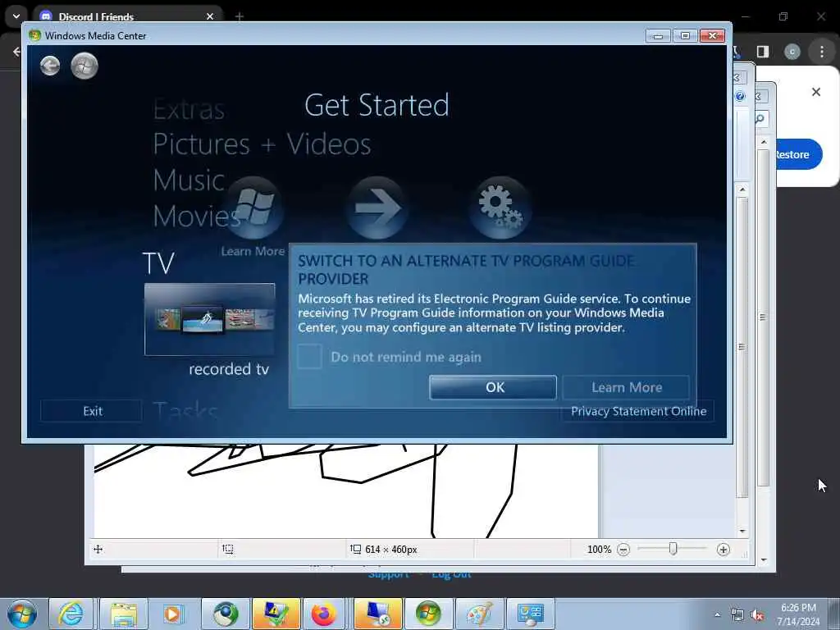Open the gears setup tile
The width and height of the screenshot is (840, 630).
pos(500,208)
